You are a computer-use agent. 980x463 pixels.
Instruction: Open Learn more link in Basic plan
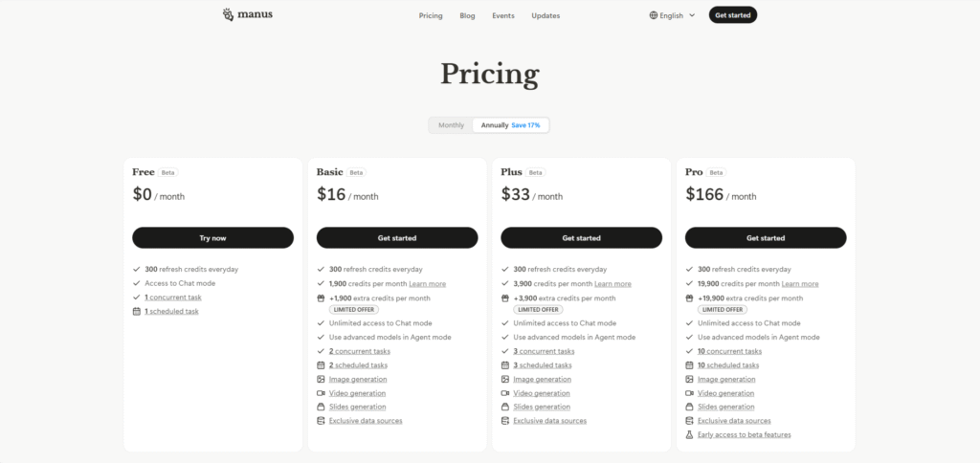click(x=428, y=284)
